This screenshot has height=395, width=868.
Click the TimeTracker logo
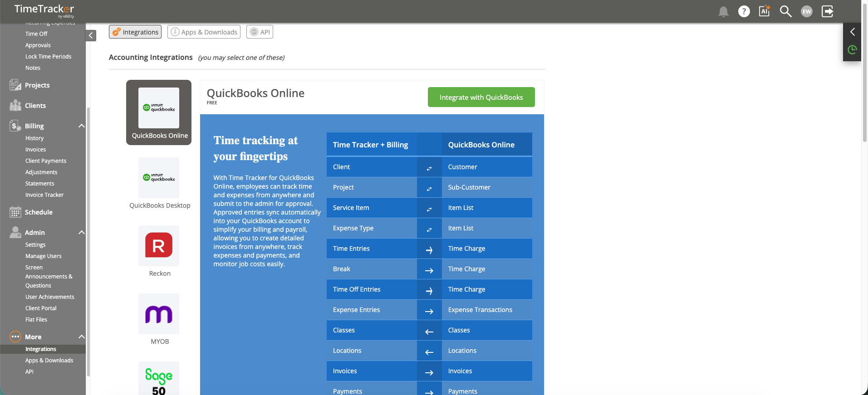pyautogui.click(x=44, y=11)
